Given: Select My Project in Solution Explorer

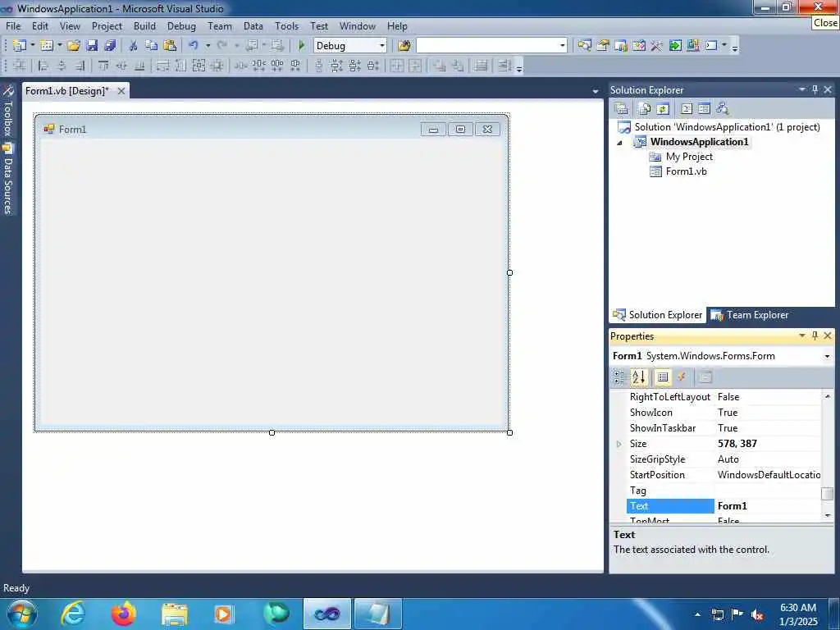Looking at the screenshot, I should pyautogui.click(x=689, y=157).
